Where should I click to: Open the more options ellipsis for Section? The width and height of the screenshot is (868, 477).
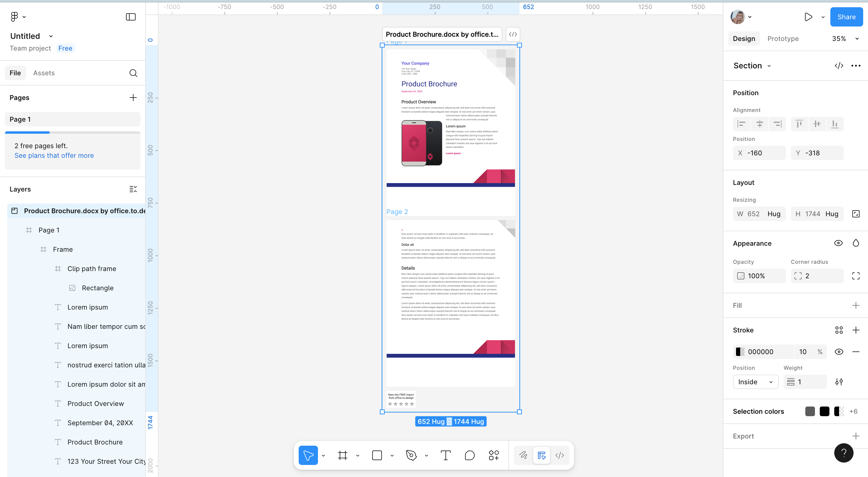tap(856, 66)
